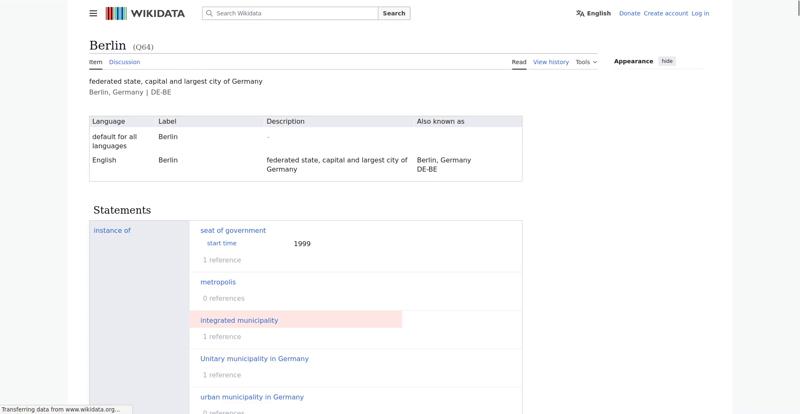This screenshot has width=800, height=414.
Task: Click Create account link
Action: click(665, 13)
